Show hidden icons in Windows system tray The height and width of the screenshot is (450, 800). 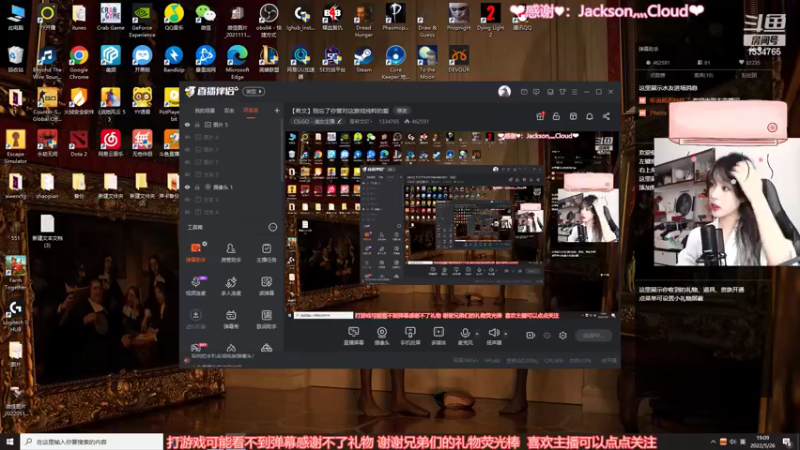point(713,442)
